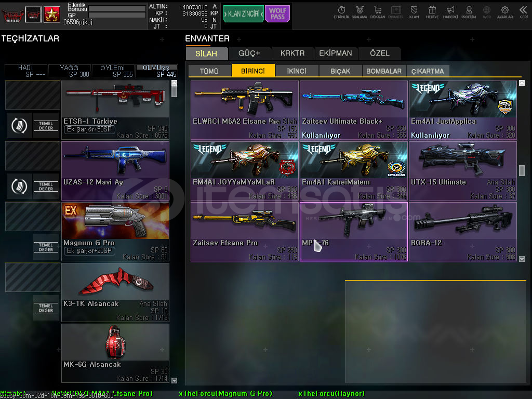Open the Hediye gift icon
Image resolution: width=532 pixels, height=399 pixels.
tap(432, 12)
